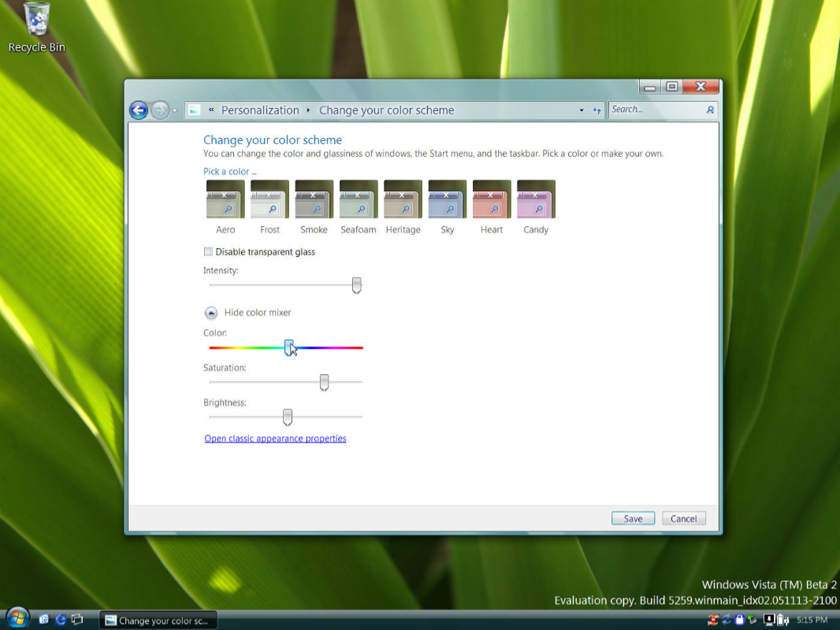
Task: Click Change your color scheme breadcrumb
Action: point(386,110)
